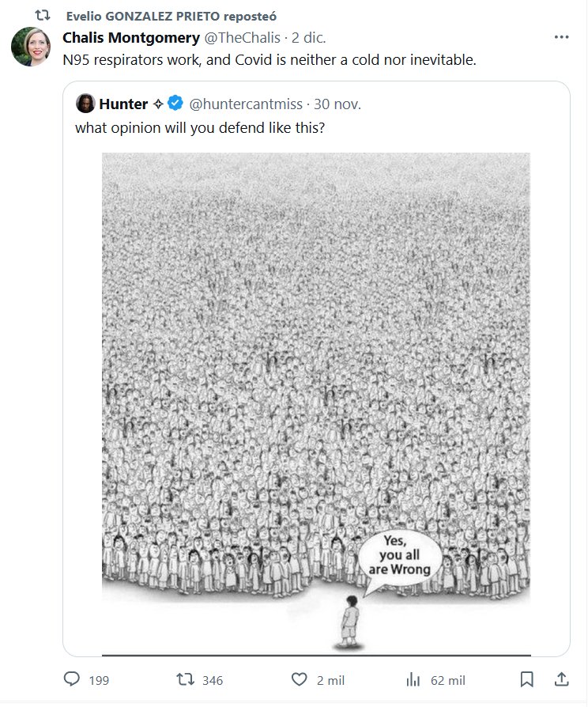Click Hunter's blue verified badge
The height and width of the screenshot is (707, 588).
coord(177,103)
